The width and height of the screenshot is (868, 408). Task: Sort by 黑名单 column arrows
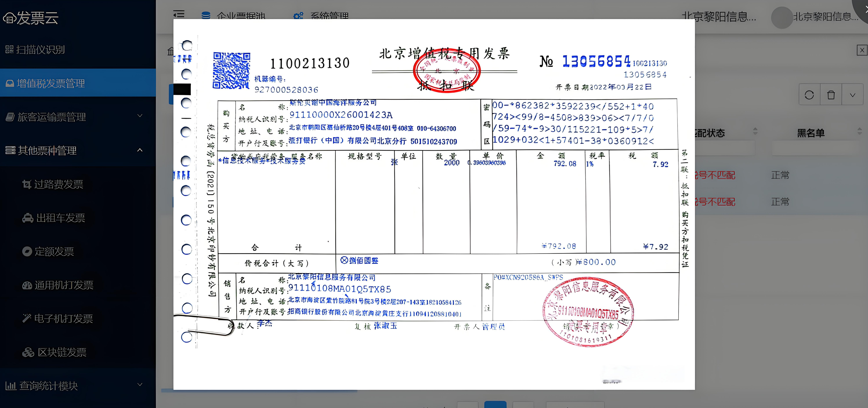859,131
